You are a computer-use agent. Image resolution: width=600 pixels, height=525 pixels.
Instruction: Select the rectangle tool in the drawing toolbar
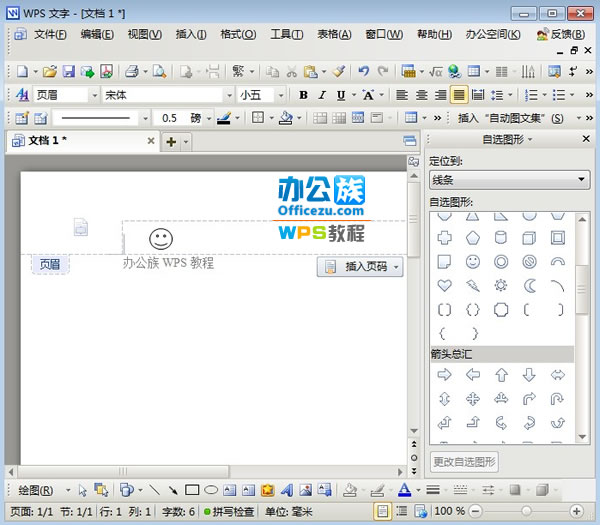[193, 490]
